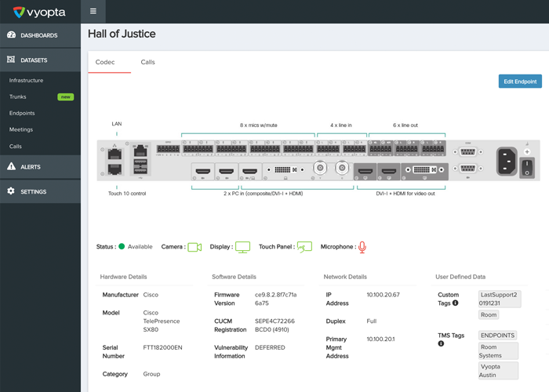Click the '6 x line out' diagram label
This screenshot has width=549, height=392.
[x=405, y=125]
